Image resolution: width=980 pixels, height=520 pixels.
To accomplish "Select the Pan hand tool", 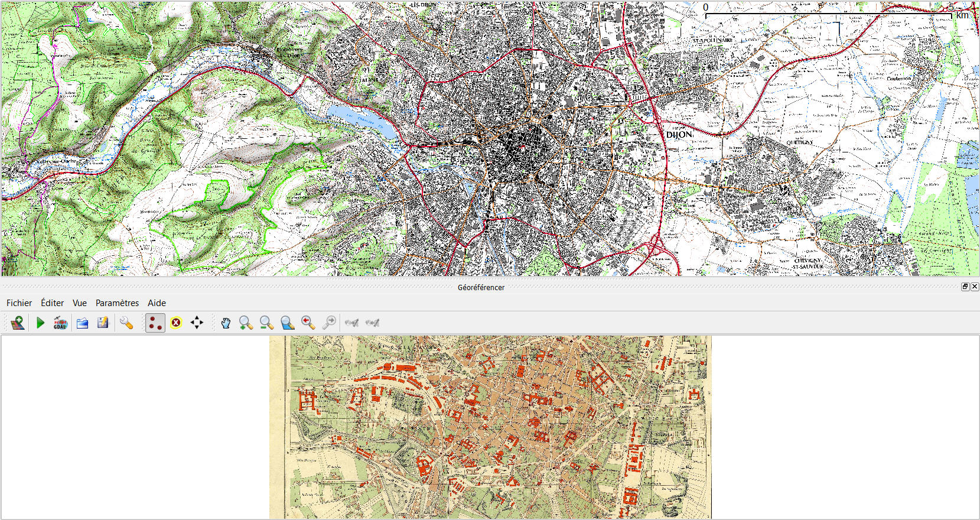I will click(226, 323).
